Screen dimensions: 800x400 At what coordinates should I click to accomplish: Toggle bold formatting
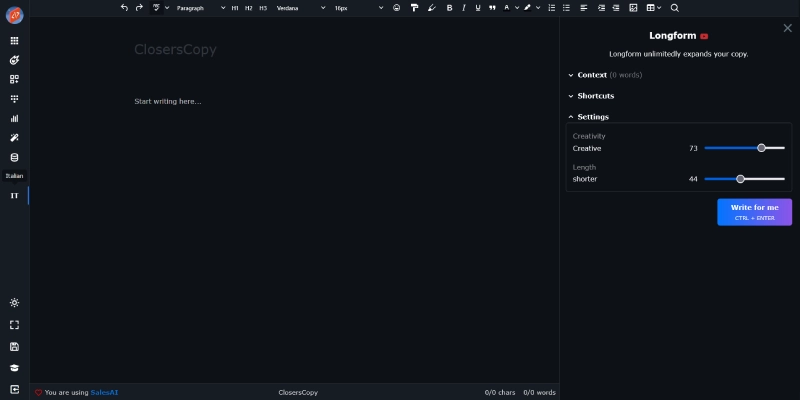[x=449, y=8]
